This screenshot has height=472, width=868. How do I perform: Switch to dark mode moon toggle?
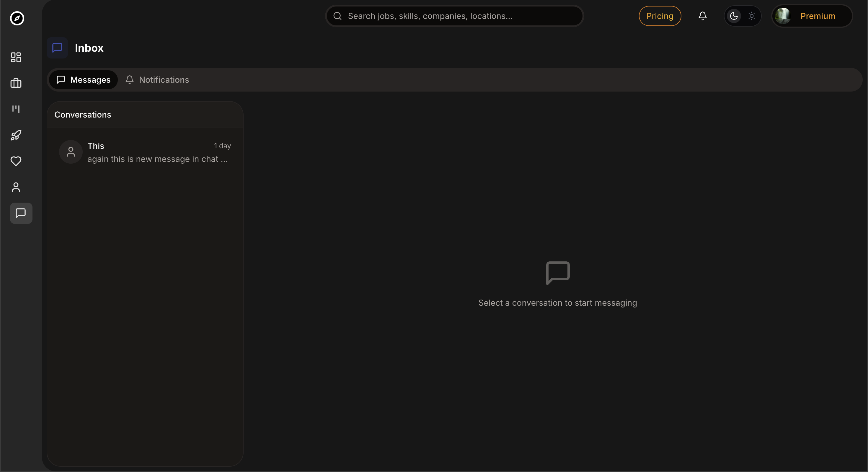(x=734, y=16)
